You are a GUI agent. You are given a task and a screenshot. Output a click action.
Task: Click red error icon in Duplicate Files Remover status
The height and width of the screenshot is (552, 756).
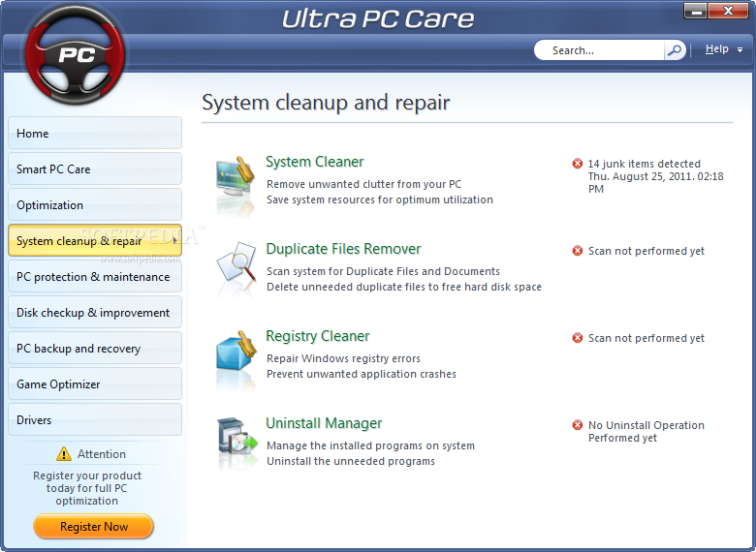pyautogui.click(x=577, y=251)
